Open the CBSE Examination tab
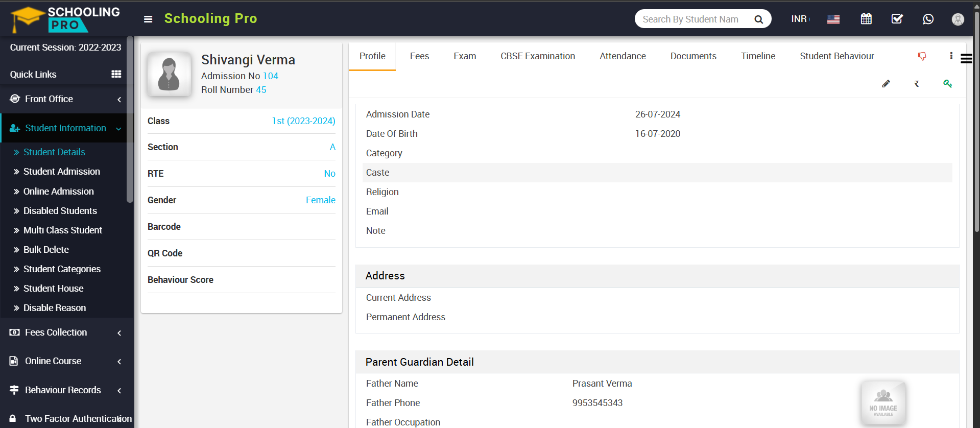The height and width of the screenshot is (428, 980). click(538, 56)
